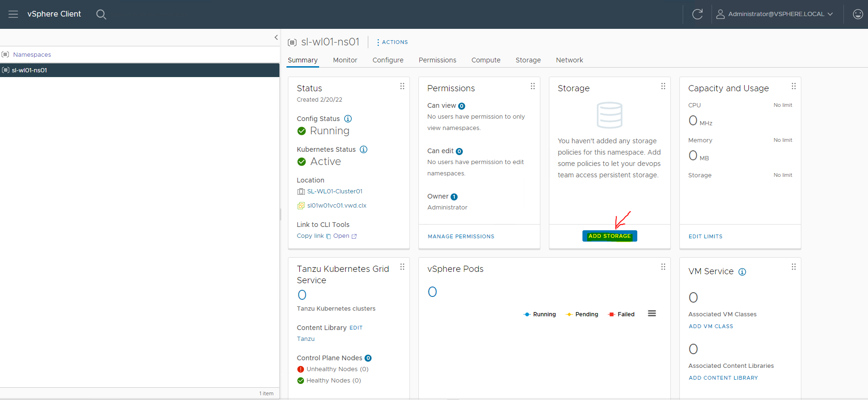Edit the Content Library setting

[x=356, y=328]
